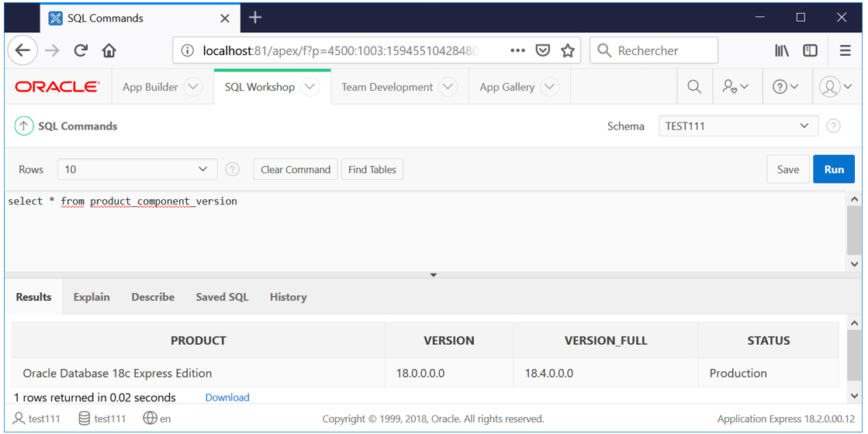Image resolution: width=868 pixels, height=434 pixels.
Task: Open the App Gallery tab
Action: tap(507, 87)
